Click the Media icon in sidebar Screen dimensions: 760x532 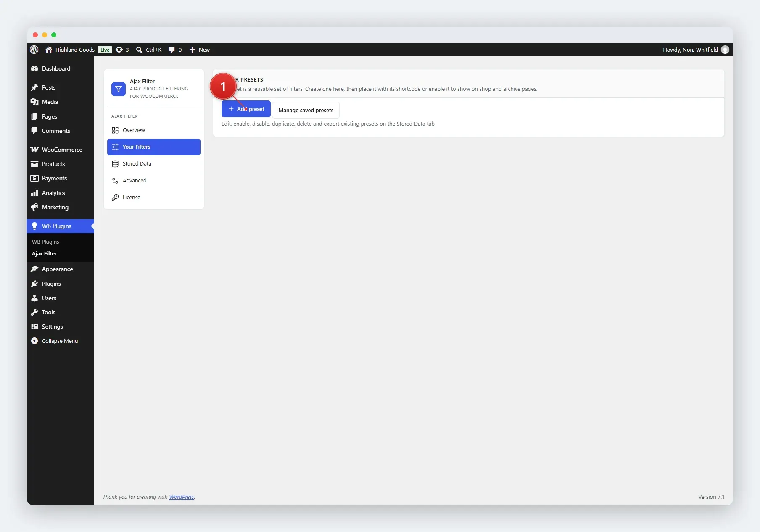coord(34,102)
